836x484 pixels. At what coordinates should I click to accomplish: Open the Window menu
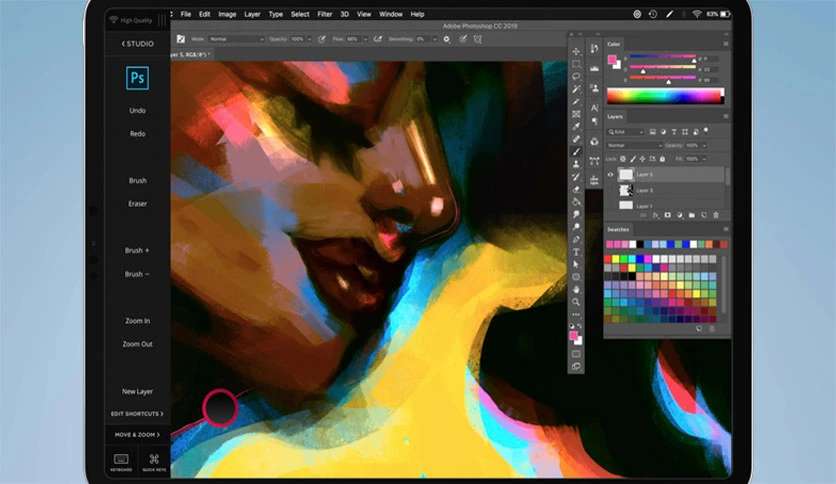point(391,14)
